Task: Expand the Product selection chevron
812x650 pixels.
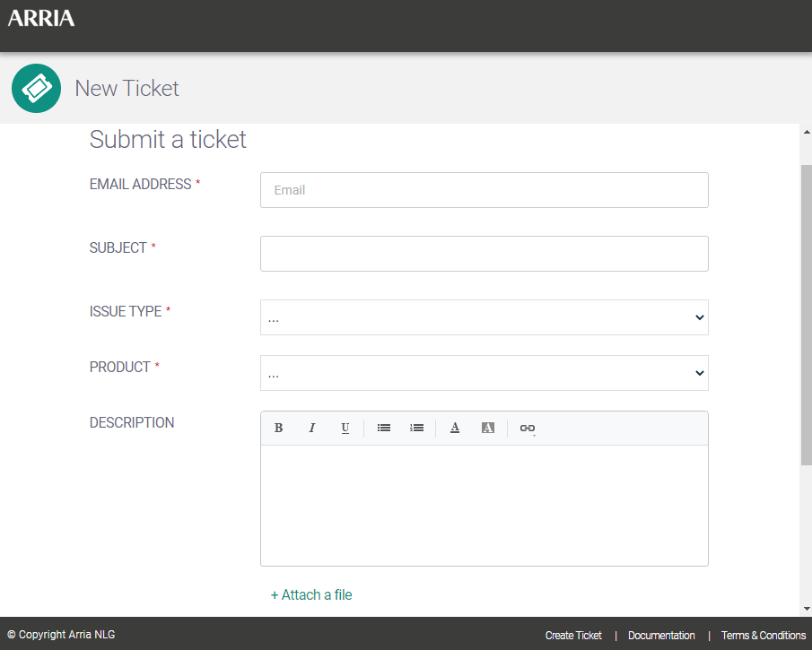Action: (x=699, y=373)
